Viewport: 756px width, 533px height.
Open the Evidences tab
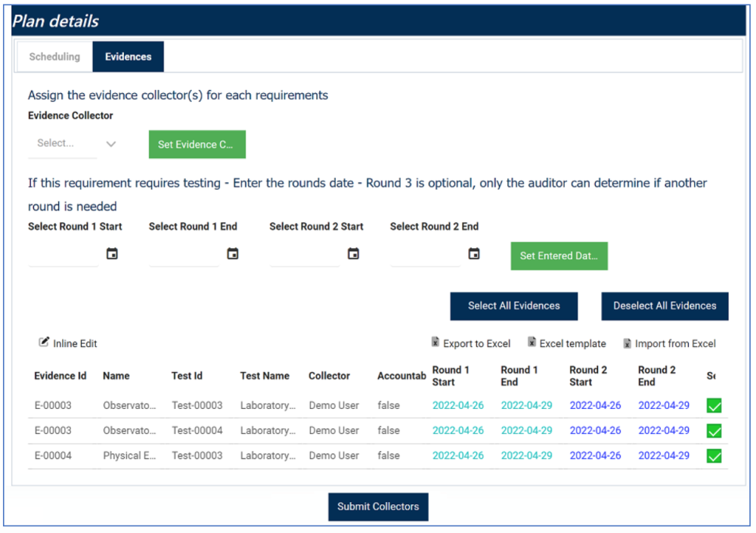pyautogui.click(x=129, y=57)
